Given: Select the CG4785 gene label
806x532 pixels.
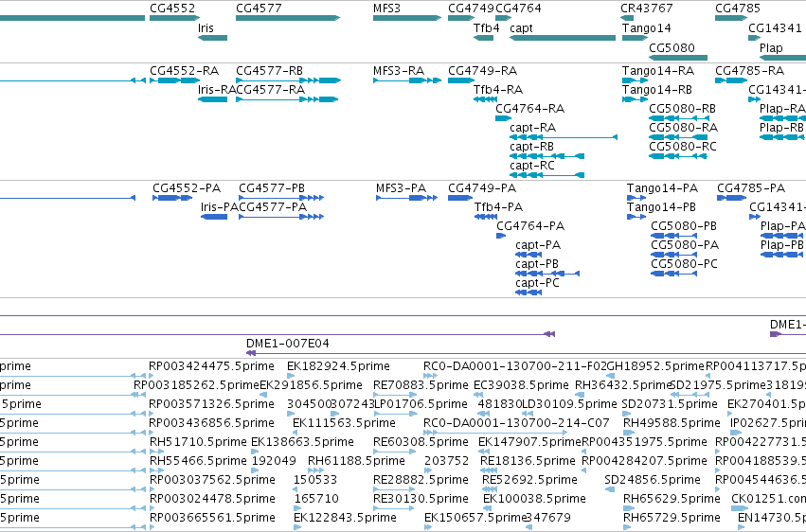Looking at the screenshot, I should 738,9.
